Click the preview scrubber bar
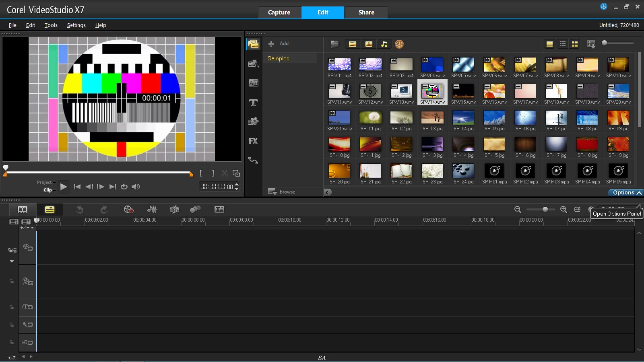 pyautogui.click(x=99, y=172)
